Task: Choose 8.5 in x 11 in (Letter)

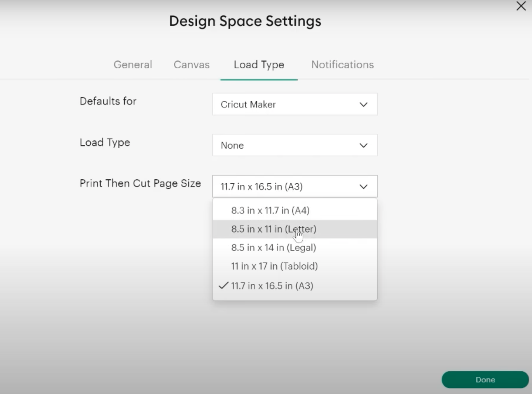Action: (273, 229)
